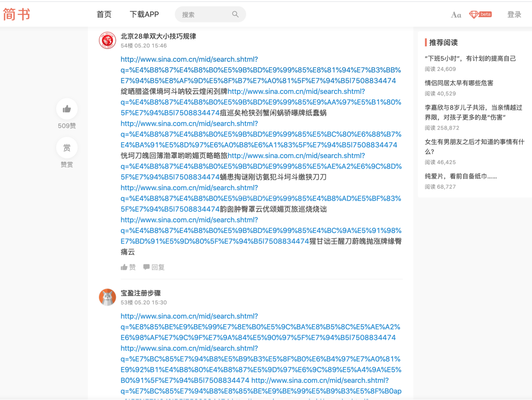
Task: Open article 纯爱片，看前自备纸巾
Action: (x=461, y=176)
